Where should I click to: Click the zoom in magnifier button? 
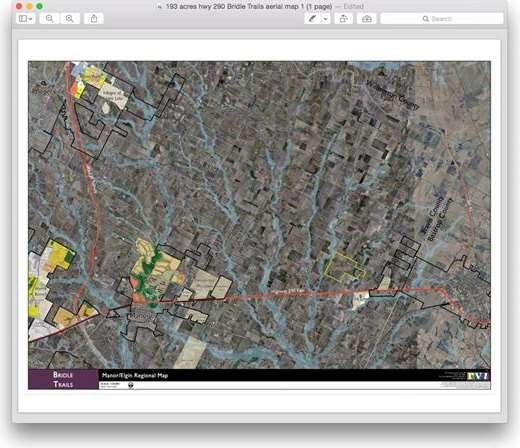(x=69, y=19)
